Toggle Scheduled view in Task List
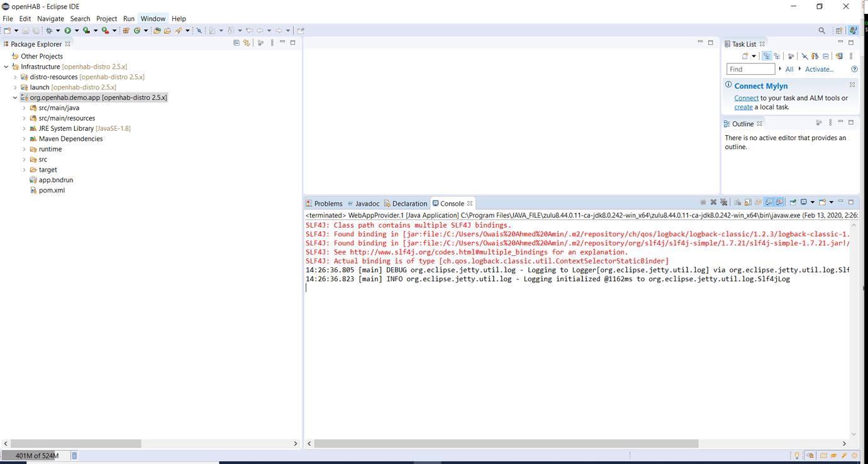This screenshot has width=868, height=464. click(x=777, y=56)
